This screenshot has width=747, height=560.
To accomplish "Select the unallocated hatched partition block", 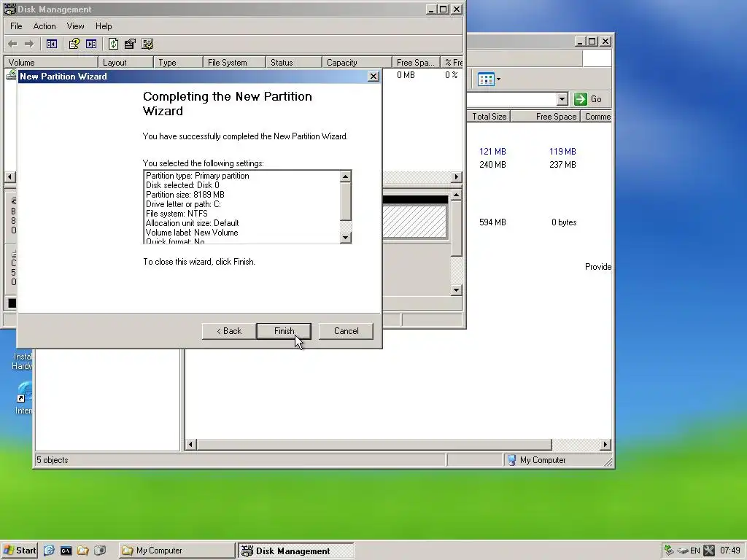I will point(414,222).
